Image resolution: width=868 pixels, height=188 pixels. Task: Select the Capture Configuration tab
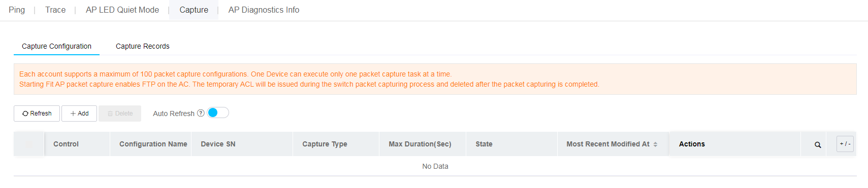pyautogui.click(x=56, y=46)
